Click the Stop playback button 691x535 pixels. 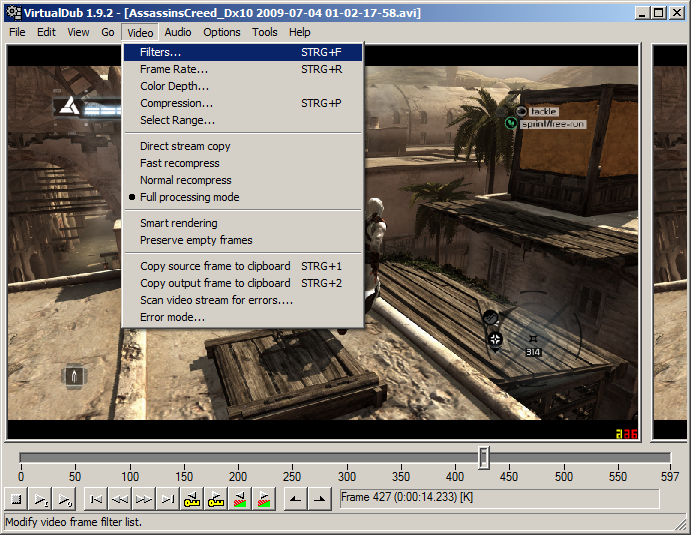click(x=16, y=499)
